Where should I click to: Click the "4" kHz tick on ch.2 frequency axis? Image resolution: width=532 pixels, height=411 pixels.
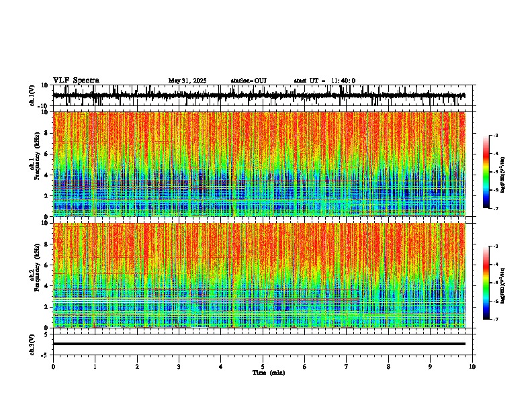click(x=47, y=286)
